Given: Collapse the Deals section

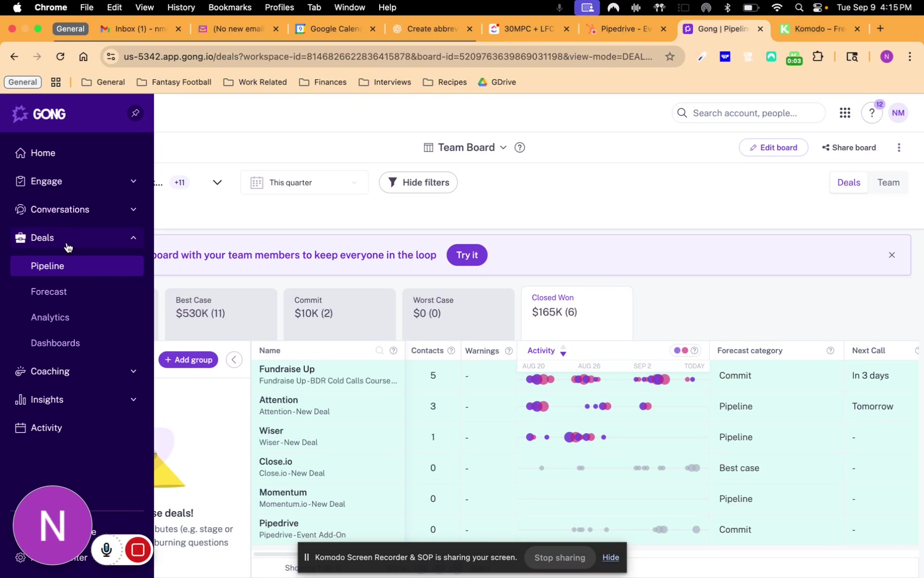Looking at the screenshot, I should coord(76,238).
